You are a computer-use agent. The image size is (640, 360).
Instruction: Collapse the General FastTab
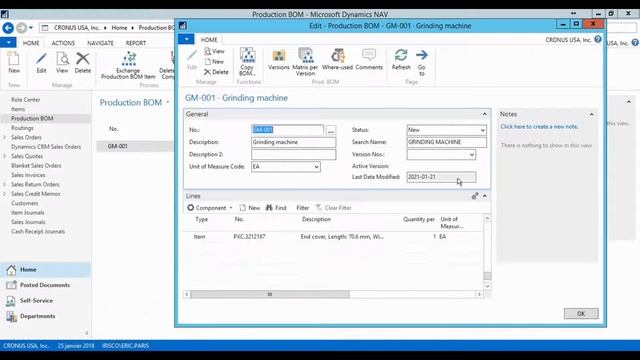[x=484, y=114]
